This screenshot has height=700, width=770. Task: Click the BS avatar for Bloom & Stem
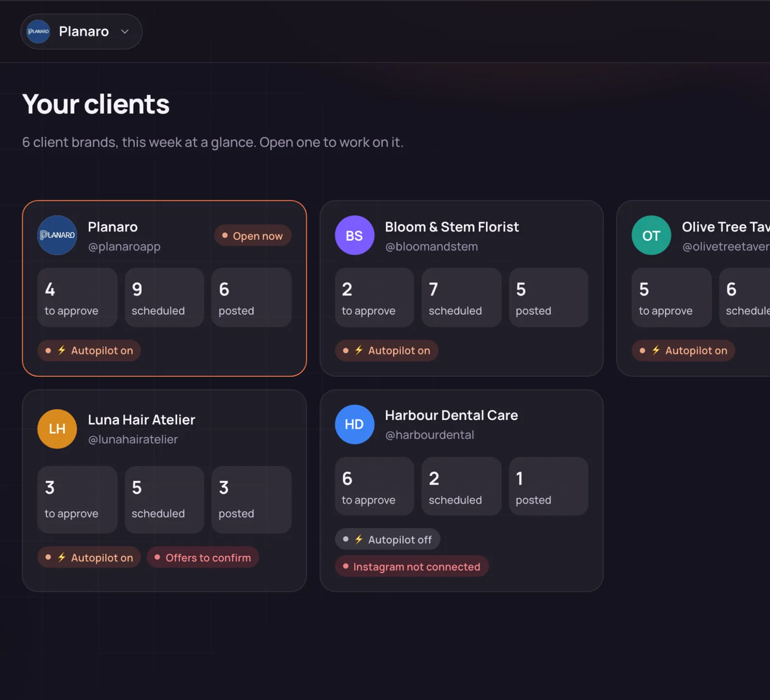355,235
